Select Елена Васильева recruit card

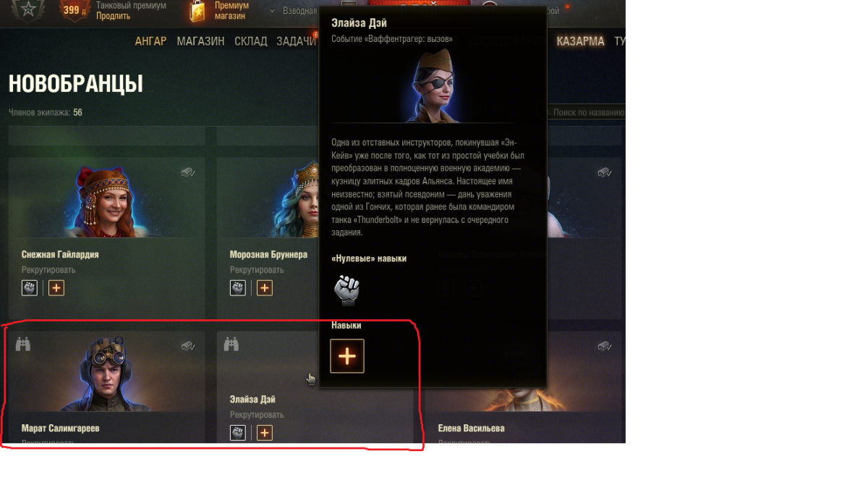click(x=523, y=387)
